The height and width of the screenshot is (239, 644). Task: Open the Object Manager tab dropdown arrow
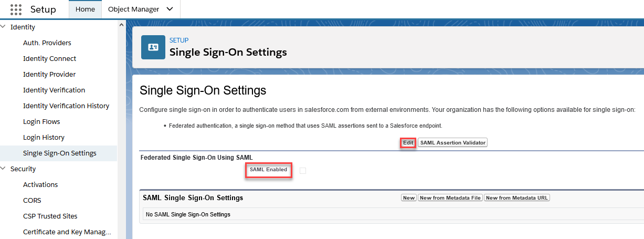169,9
